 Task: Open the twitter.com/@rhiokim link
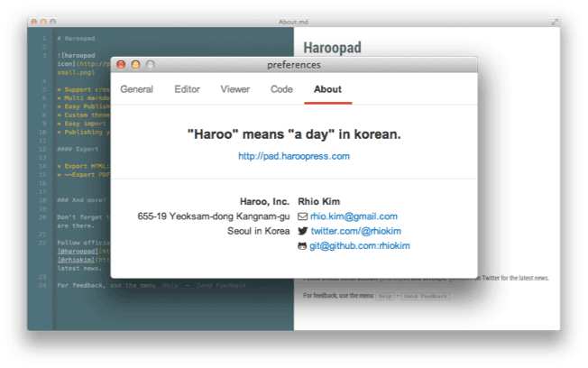[x=350, y=231]
